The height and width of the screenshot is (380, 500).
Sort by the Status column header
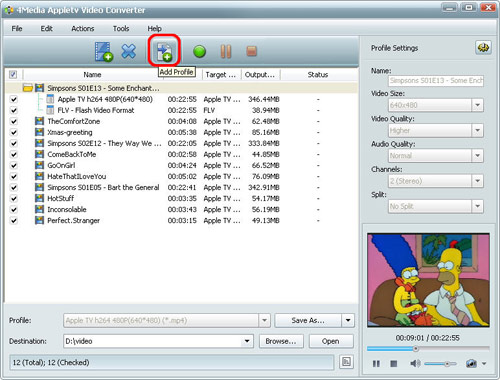pos(318,75)
